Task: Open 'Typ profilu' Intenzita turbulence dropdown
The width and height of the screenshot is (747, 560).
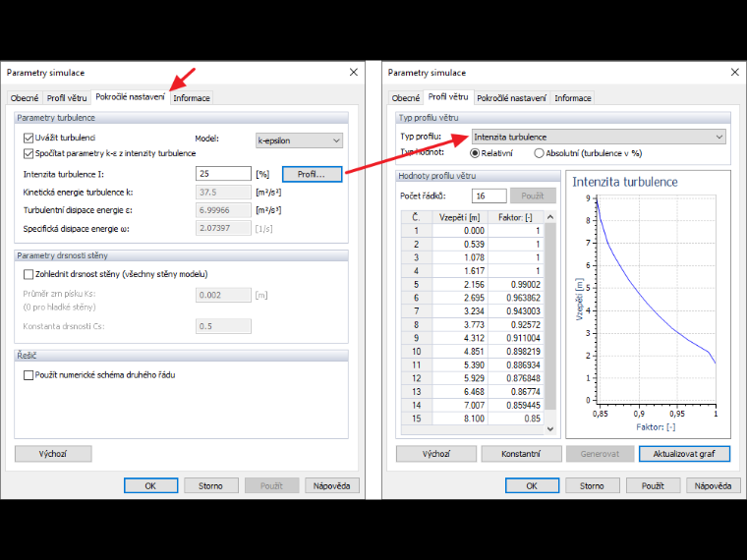Action: pyautogui.click(x=599, y=137)
